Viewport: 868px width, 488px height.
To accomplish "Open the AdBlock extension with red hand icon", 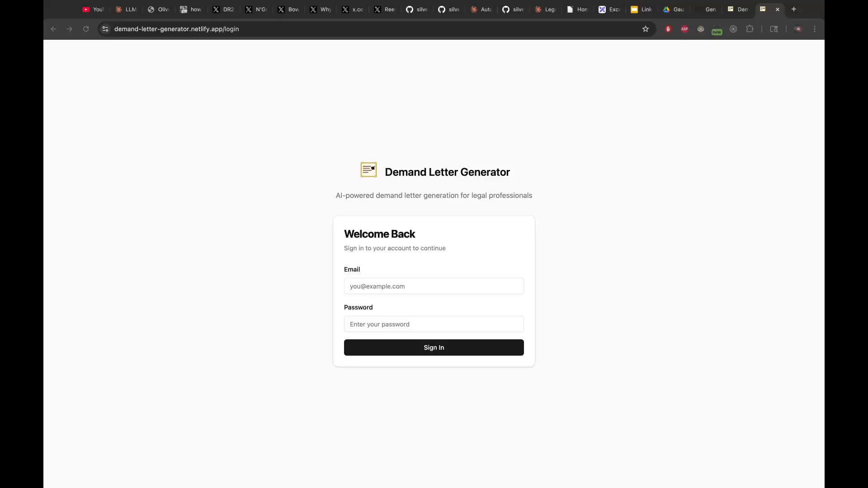I will pos(668,29).
